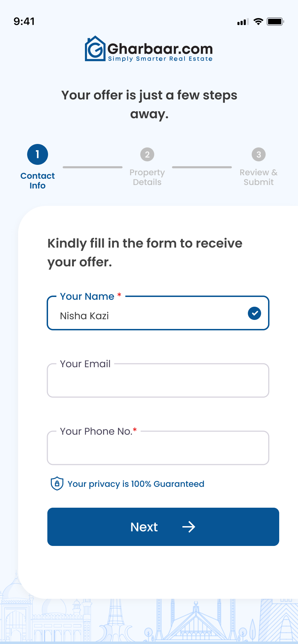Screen dimensions: 298x644
Task: Focus the Your Phone No. input field
Action: [x=158, y=448]
